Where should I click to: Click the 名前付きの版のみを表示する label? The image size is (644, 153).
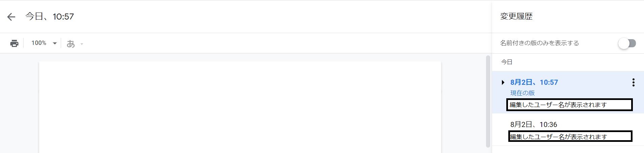click(x=539, y=43)
